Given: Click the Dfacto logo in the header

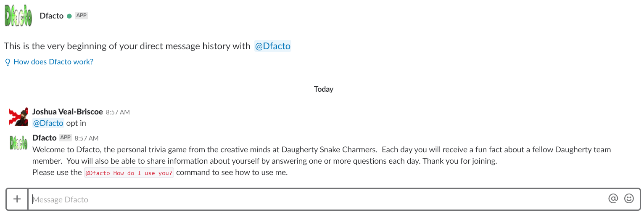Looking at the screenshot, I should [x=18, y=16].
